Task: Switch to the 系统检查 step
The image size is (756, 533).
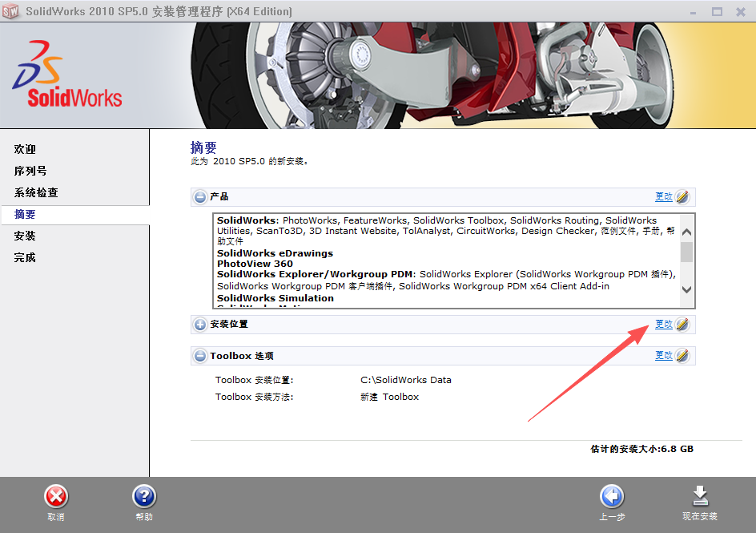Action: click(37, 192)
